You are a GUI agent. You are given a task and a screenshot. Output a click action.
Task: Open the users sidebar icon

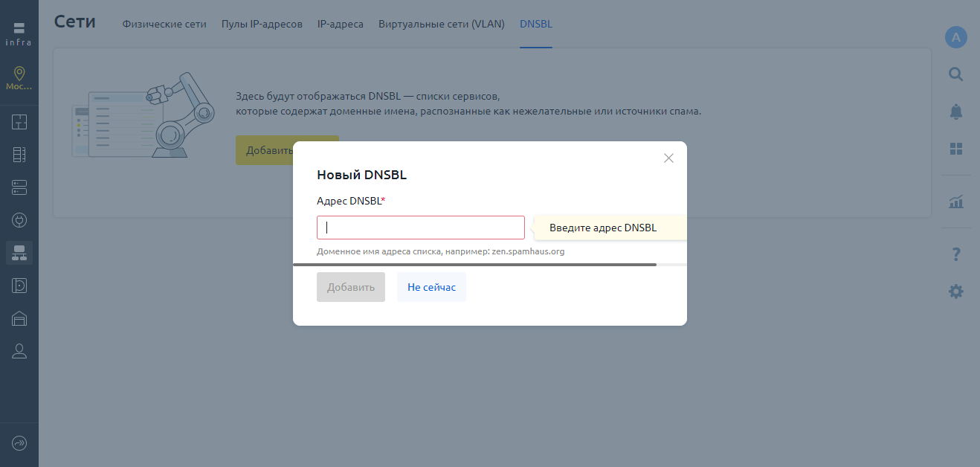[x=19, y=351]
